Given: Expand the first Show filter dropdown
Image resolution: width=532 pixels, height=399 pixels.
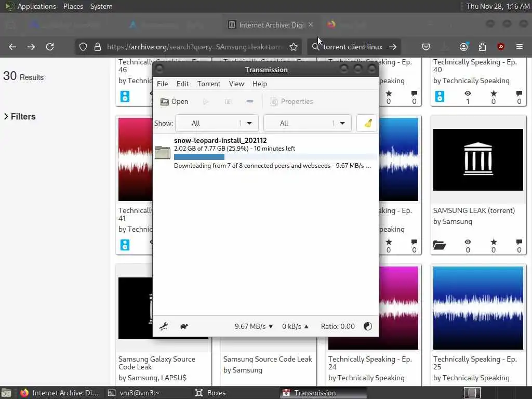Looking at the screenshot, I should [217, 123].
